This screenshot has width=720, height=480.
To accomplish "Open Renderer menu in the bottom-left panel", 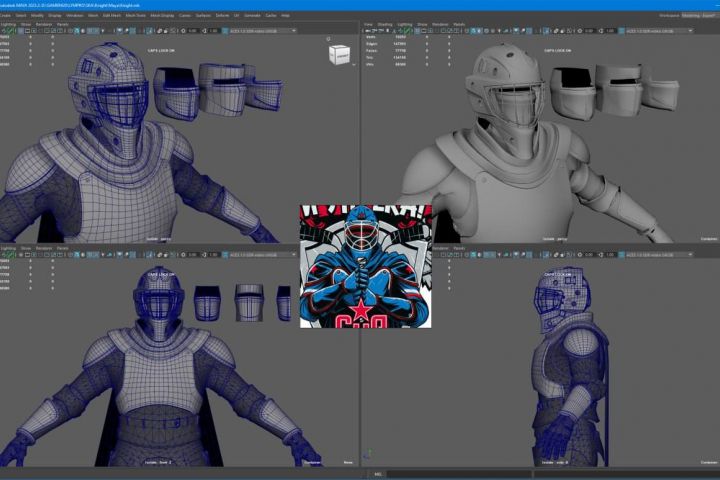I will [45, 247].
